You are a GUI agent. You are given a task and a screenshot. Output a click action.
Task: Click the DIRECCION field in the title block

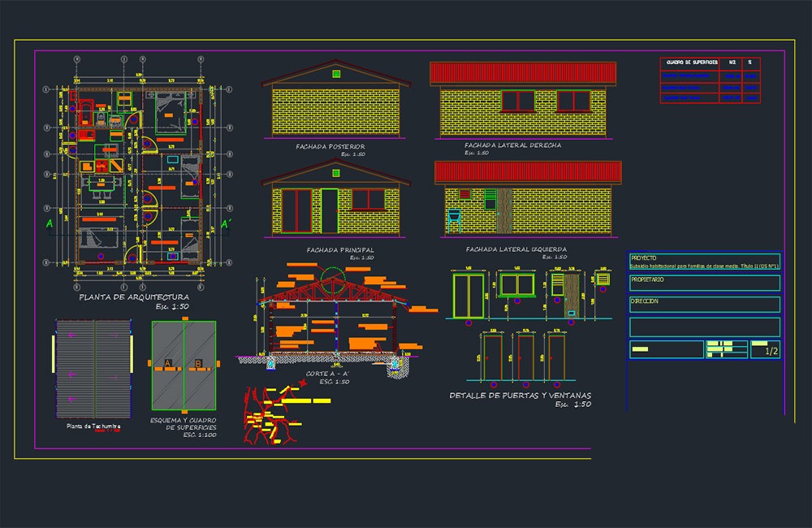click(x=704, y=304)
